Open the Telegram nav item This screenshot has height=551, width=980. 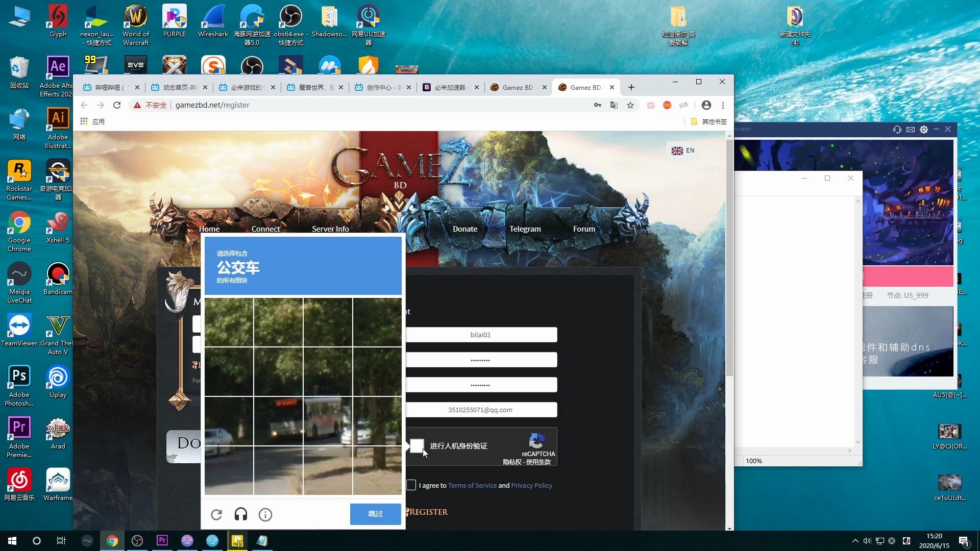coord(525,229)
